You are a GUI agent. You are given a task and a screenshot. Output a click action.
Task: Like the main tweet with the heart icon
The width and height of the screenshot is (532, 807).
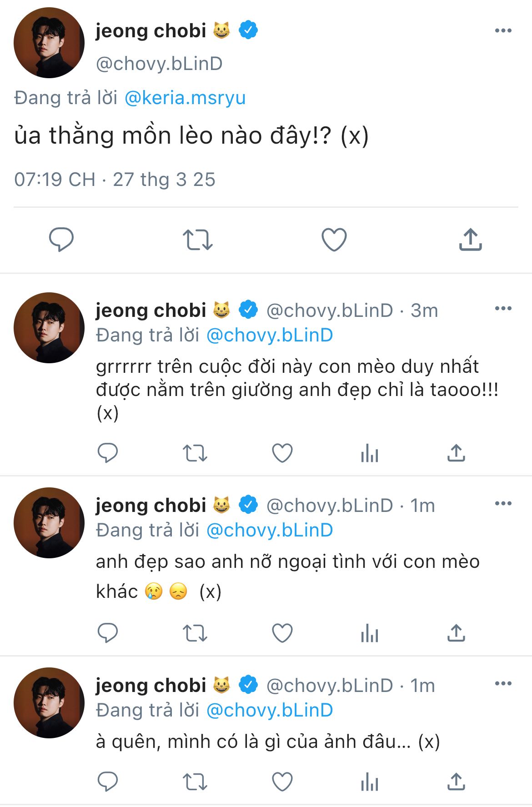coord(334,240)
